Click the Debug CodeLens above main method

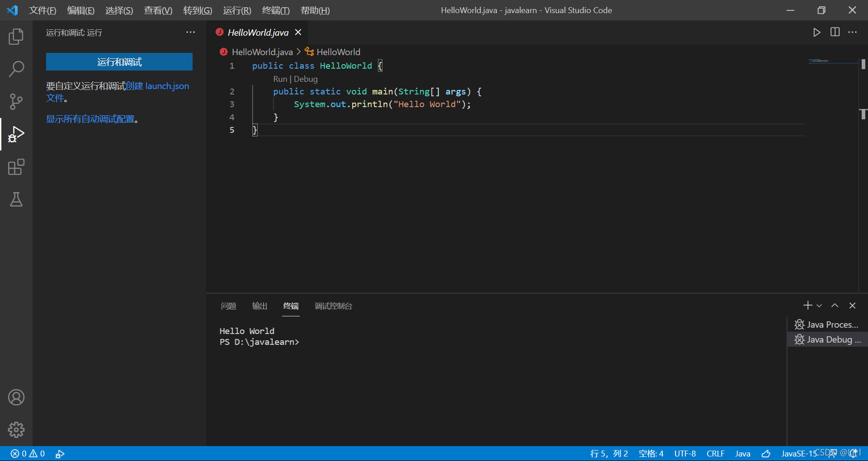306,79
